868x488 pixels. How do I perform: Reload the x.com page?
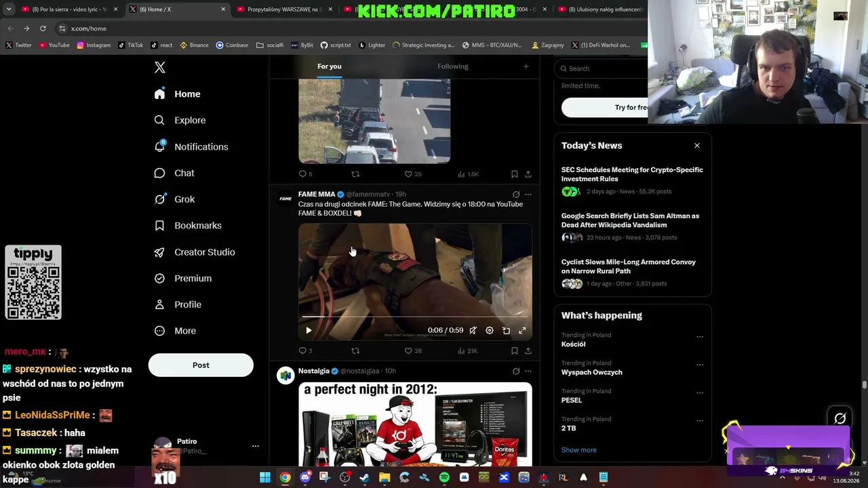43,28
